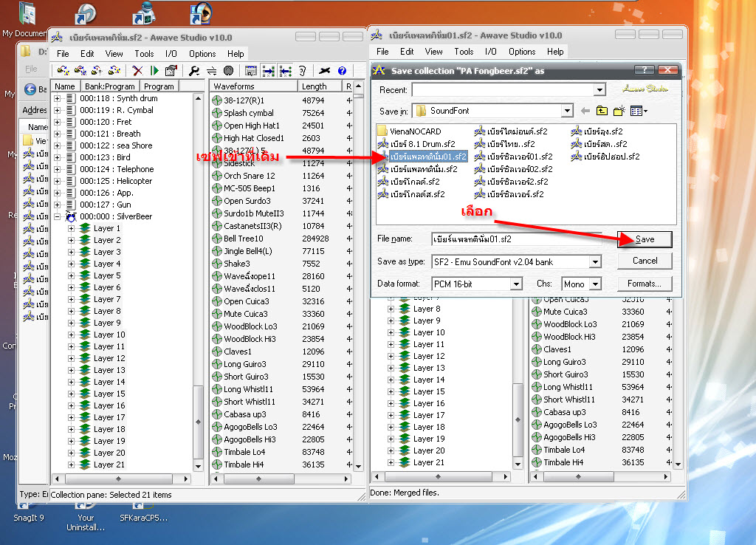The width and height of the screenshot is (756, 545).
Task: Click the Cancel button in Save dialog
Action: click(645, 261)
